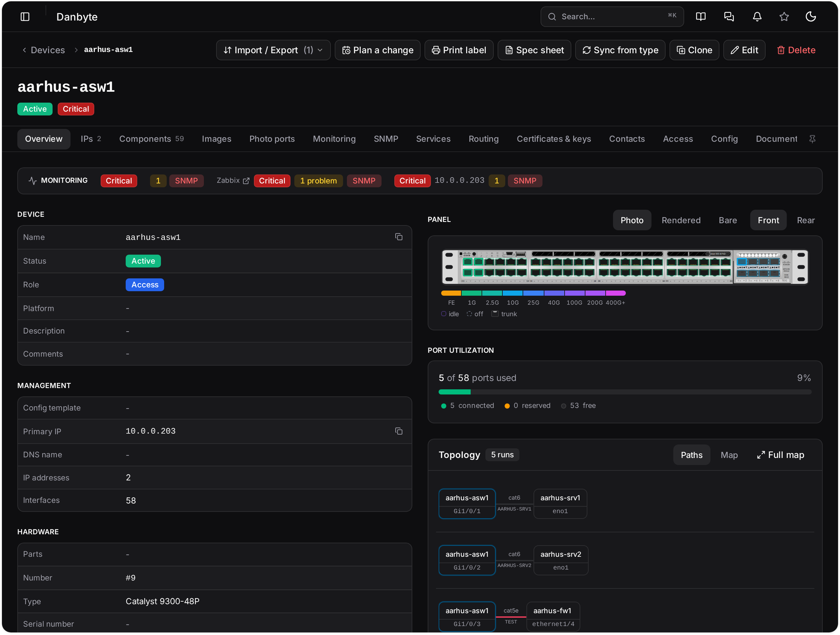This screenshot has width=840, height=635.
Task: Go back with Devices chevron
Action: tap(24, 50)
